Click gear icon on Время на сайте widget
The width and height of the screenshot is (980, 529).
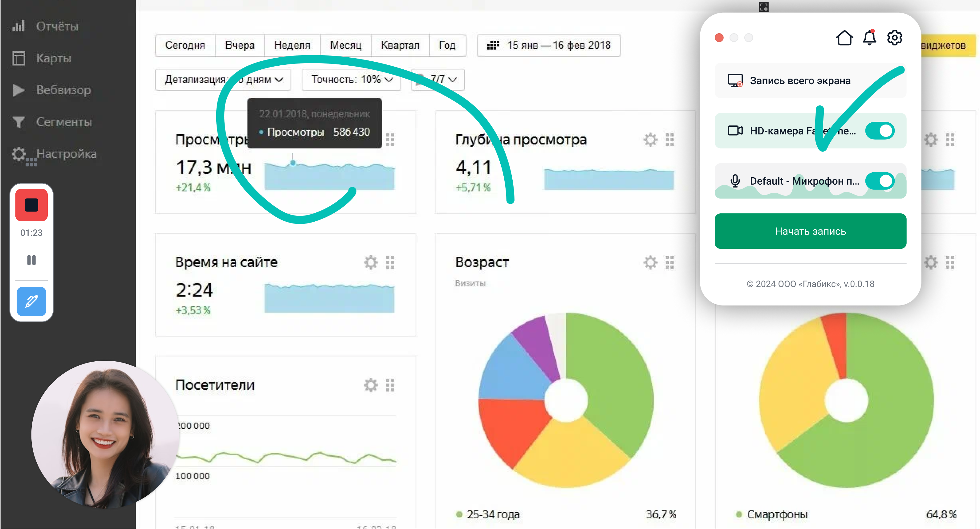tap(371, 262)
